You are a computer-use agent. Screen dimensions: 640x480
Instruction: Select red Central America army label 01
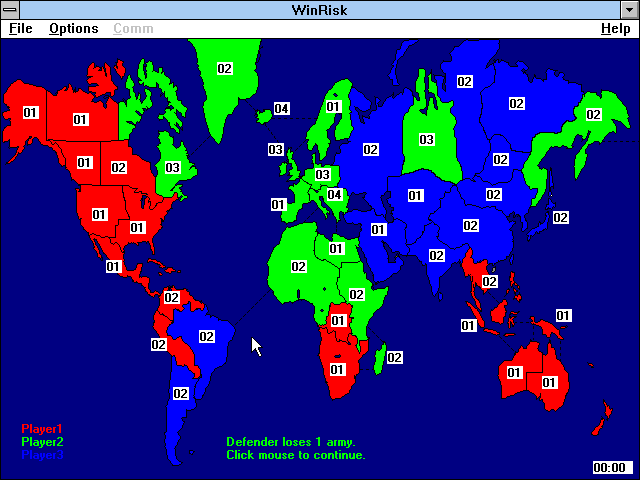coord(113,267)
